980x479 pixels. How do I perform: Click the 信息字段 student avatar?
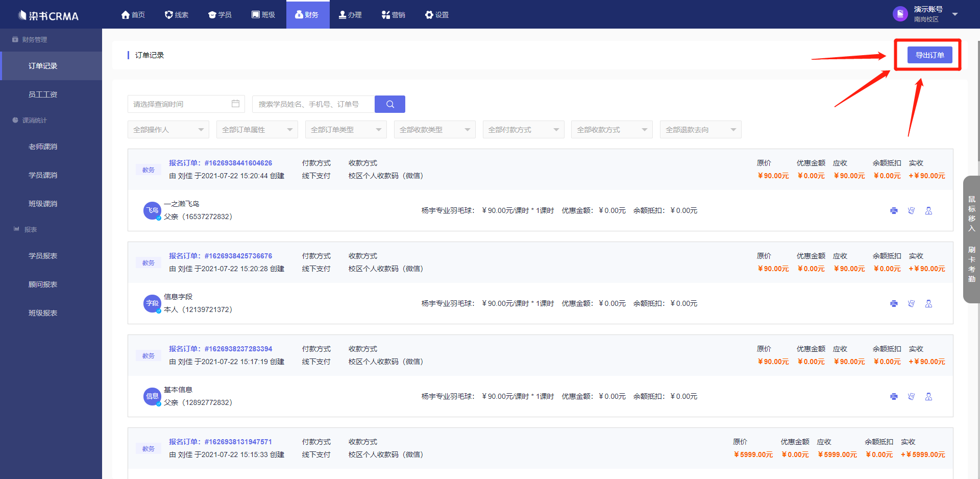(x=152, y=303)
